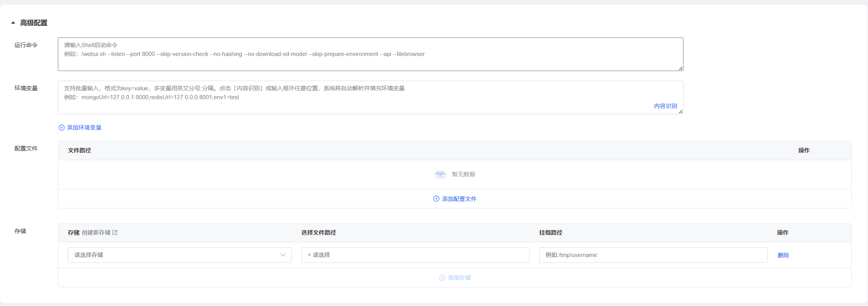The image size is (868, 306).
Task: Collapse the 高级配置 section triangle
Action: 13,23
